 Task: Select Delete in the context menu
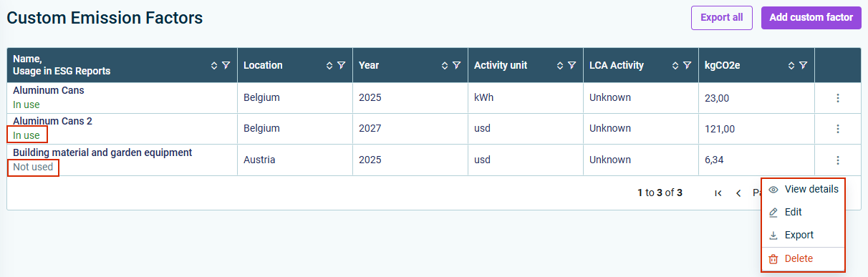803,258
